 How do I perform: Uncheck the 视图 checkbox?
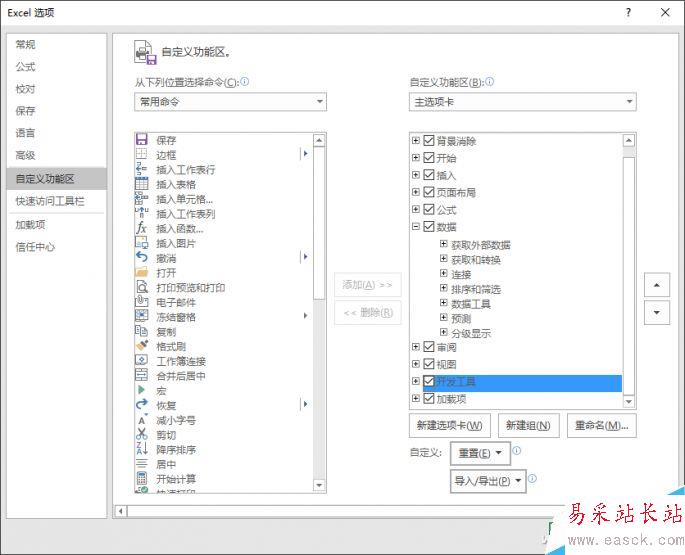click(429, 364)
